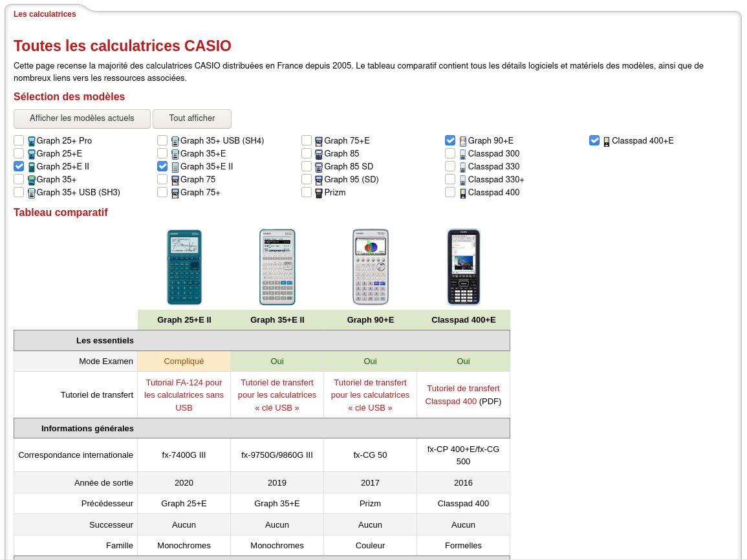
Task: Enable the Graph 25+ Pro checkbox
Action: (19, 140)
